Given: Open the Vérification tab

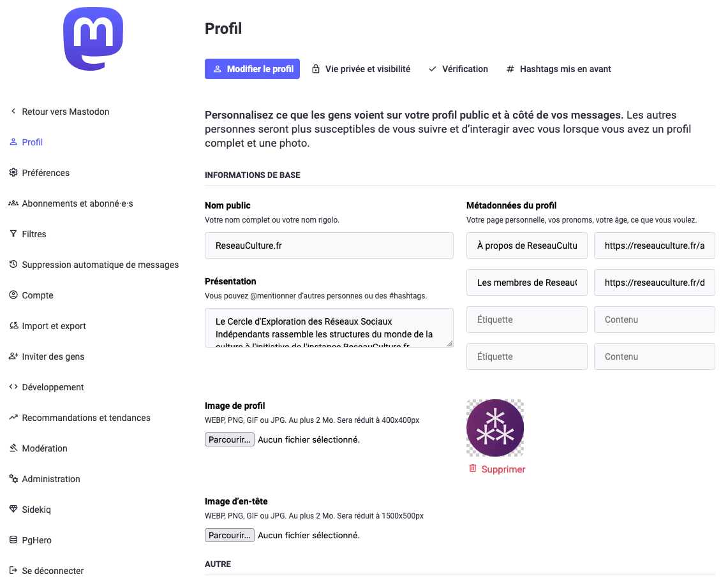Looking at the screenshot, I should (458, 69).
